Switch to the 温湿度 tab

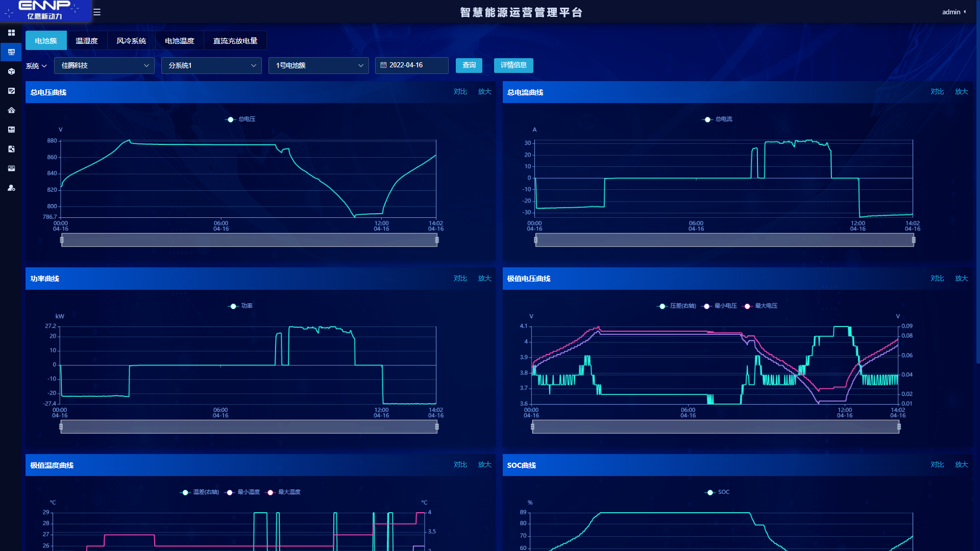[87, 41]
